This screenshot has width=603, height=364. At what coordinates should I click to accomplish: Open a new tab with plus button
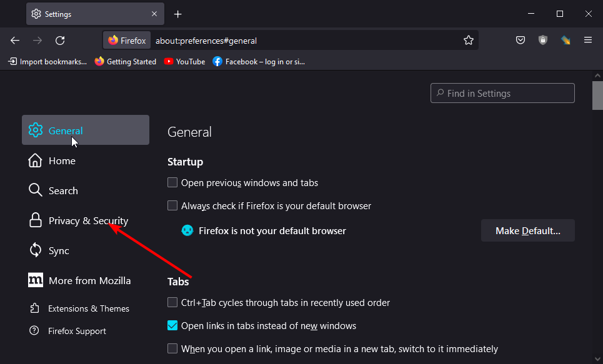[177, 14]
